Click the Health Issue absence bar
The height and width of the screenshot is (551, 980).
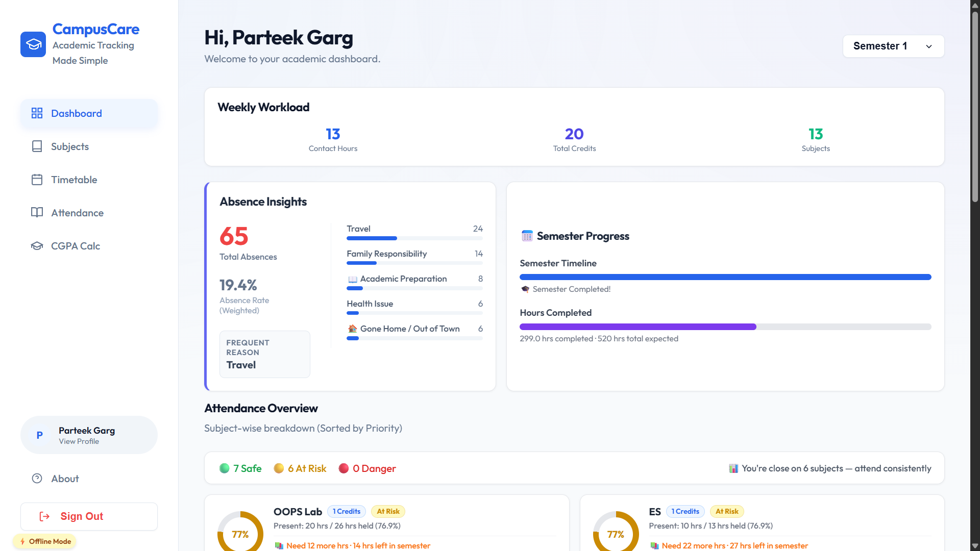pyautogui.click(x=414, y=313)
